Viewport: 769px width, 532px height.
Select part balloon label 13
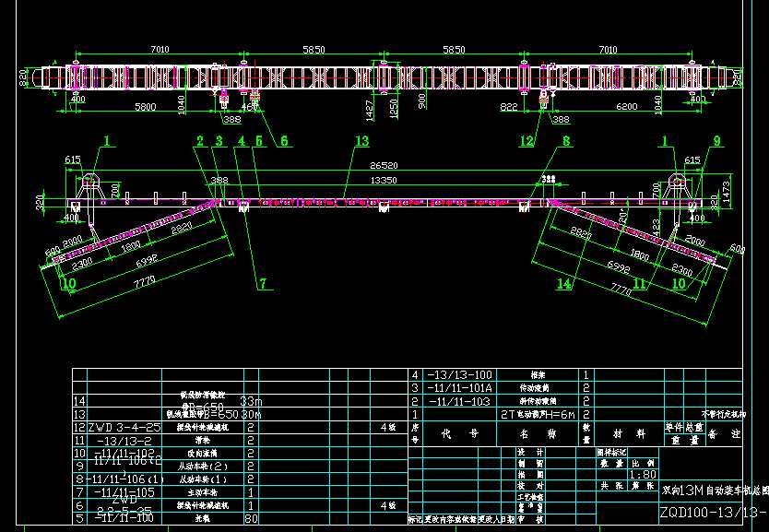(x=362, y=141)
